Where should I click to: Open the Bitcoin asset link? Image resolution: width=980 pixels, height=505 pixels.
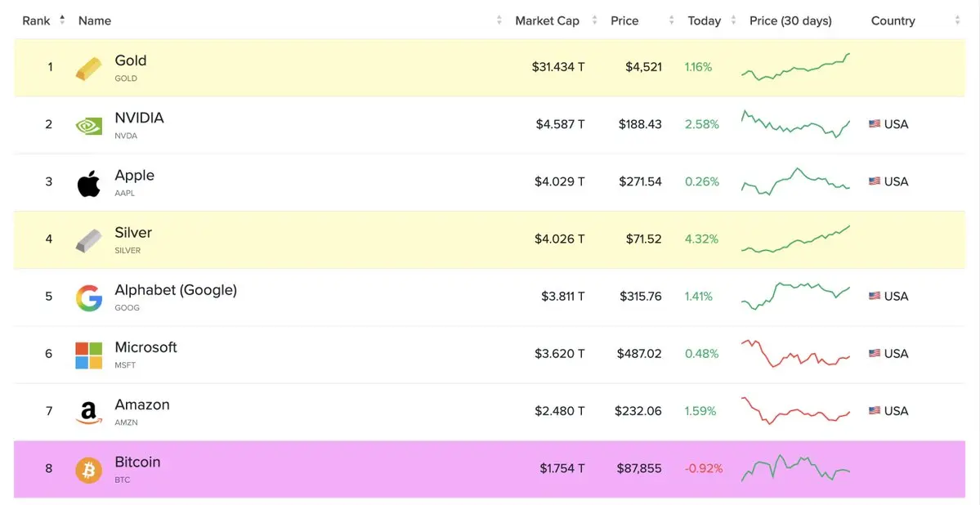(137, 462)
